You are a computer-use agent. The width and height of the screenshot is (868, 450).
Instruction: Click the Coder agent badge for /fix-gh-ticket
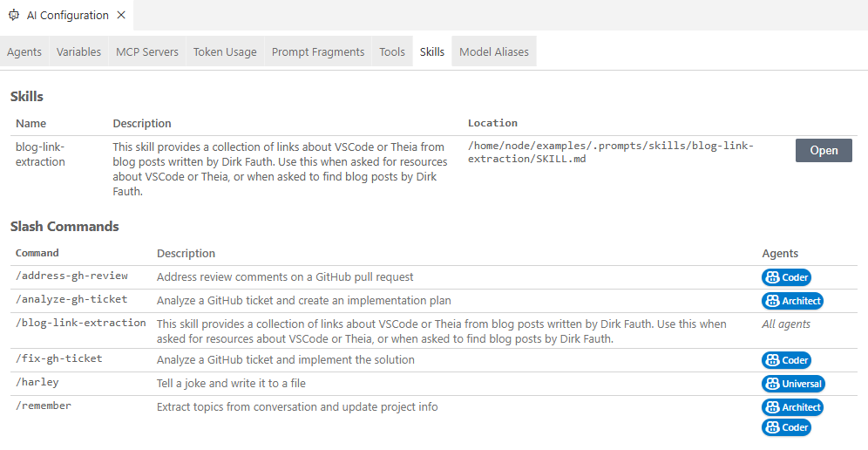tap(786, 360)
